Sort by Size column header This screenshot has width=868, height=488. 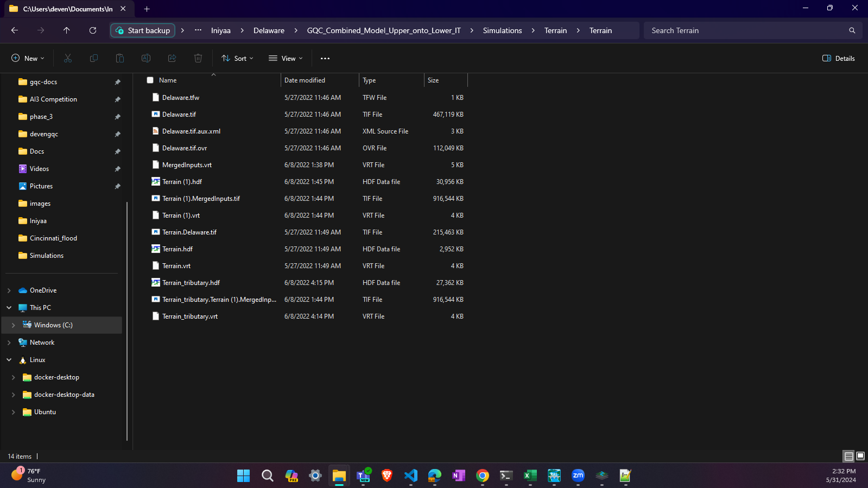pyautogui.click(x=433, y=80)
